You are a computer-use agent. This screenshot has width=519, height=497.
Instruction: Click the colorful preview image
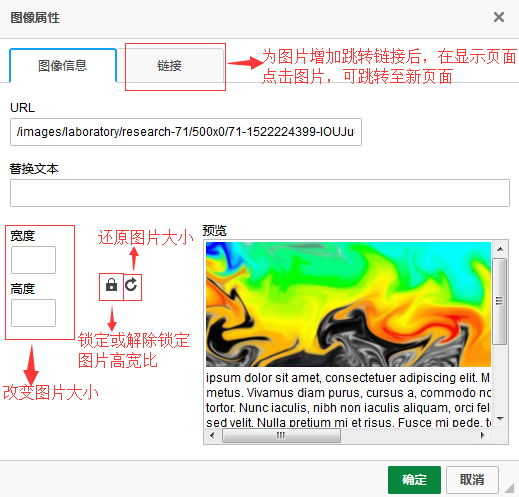click(348, 304)
